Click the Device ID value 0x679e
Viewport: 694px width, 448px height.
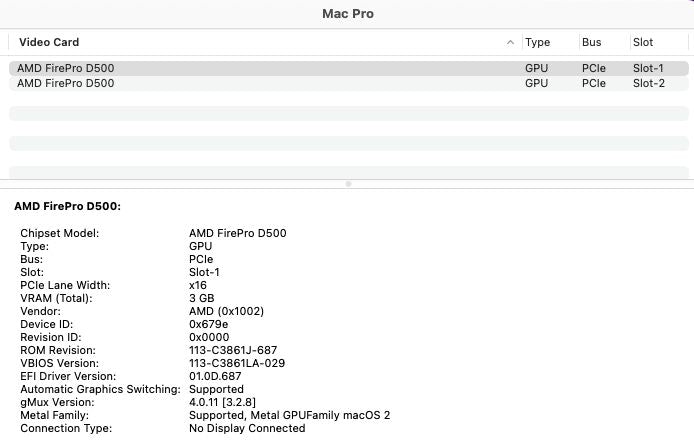[208, 324]
